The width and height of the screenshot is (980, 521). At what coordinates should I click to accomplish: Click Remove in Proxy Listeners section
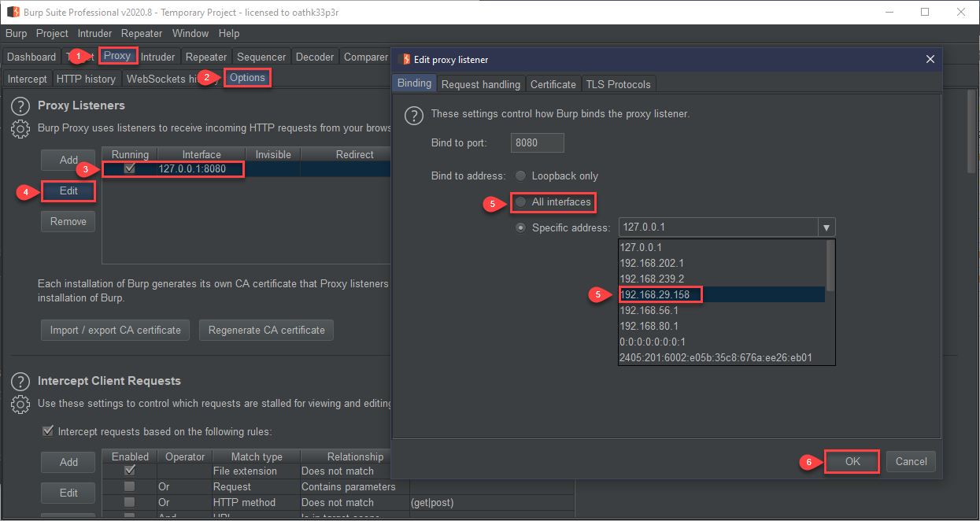[68, 222]
